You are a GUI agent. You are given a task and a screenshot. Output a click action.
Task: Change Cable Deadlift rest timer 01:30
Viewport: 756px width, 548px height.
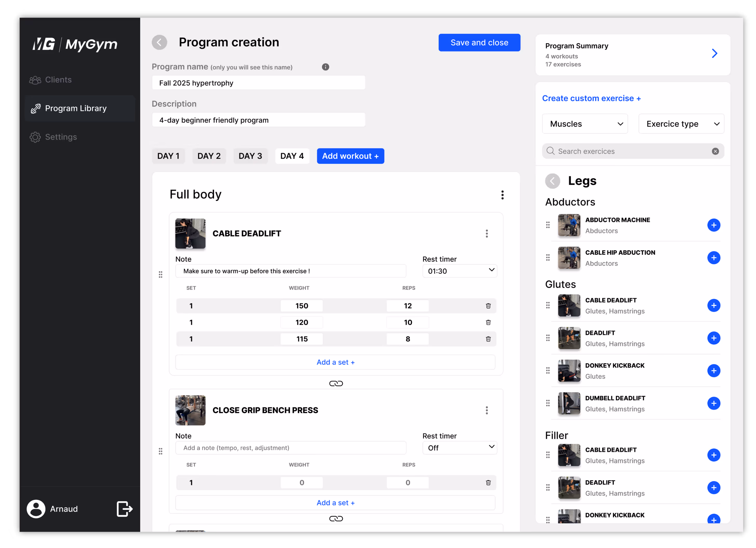460,271
